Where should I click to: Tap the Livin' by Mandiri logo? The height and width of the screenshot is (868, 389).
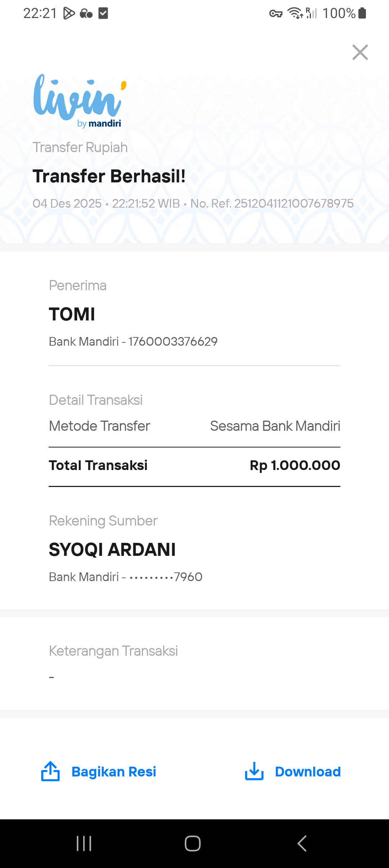click(x=80, y=101)
